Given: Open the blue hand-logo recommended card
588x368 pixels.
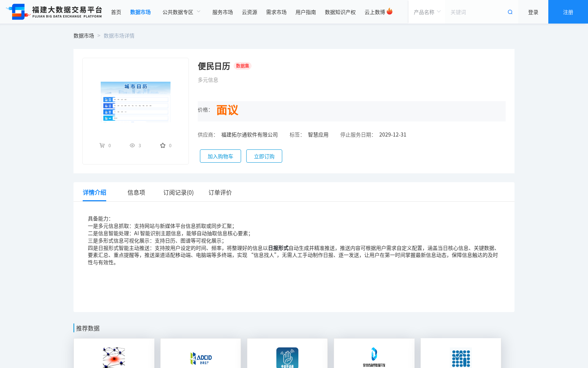Looking at the screenshot, I should 287,353.
